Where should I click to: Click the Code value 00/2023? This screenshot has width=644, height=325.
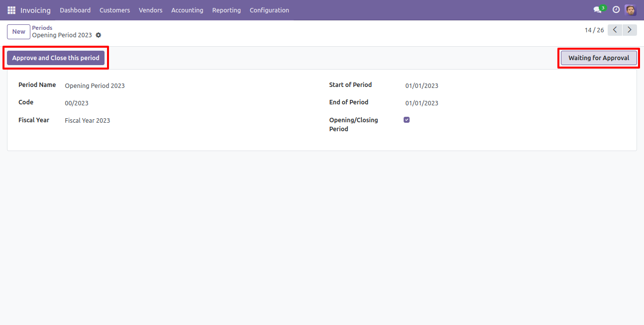[x=77, y=103]
